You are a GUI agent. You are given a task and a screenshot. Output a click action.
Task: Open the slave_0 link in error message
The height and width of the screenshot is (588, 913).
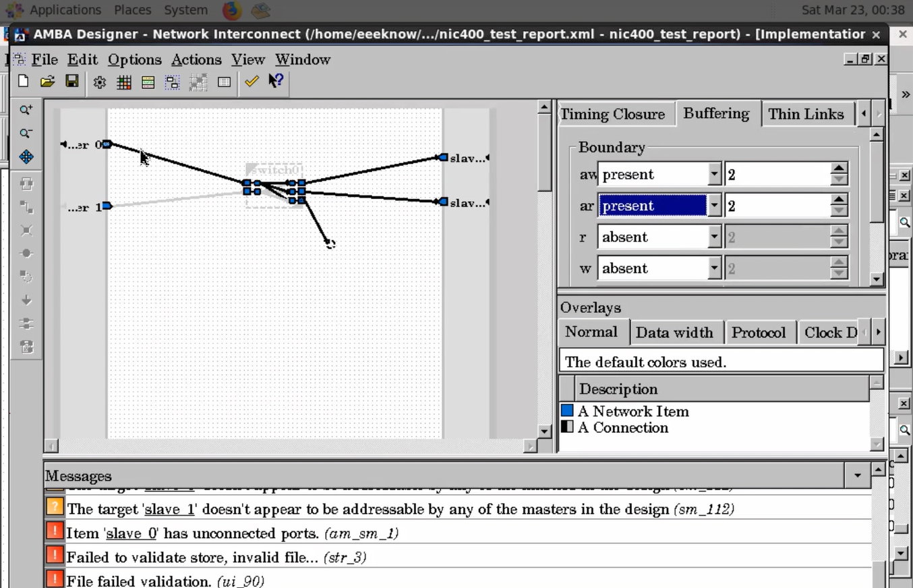(x=131, y=533)
